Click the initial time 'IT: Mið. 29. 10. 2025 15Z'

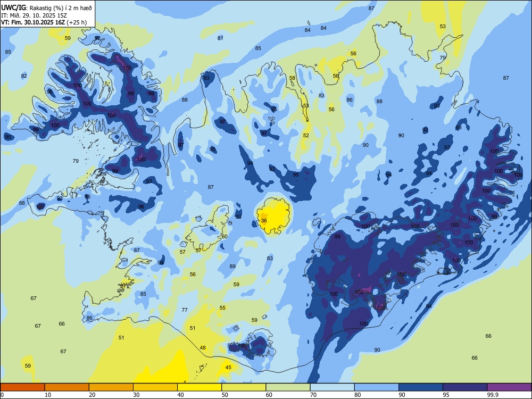[x=34, y=15]
